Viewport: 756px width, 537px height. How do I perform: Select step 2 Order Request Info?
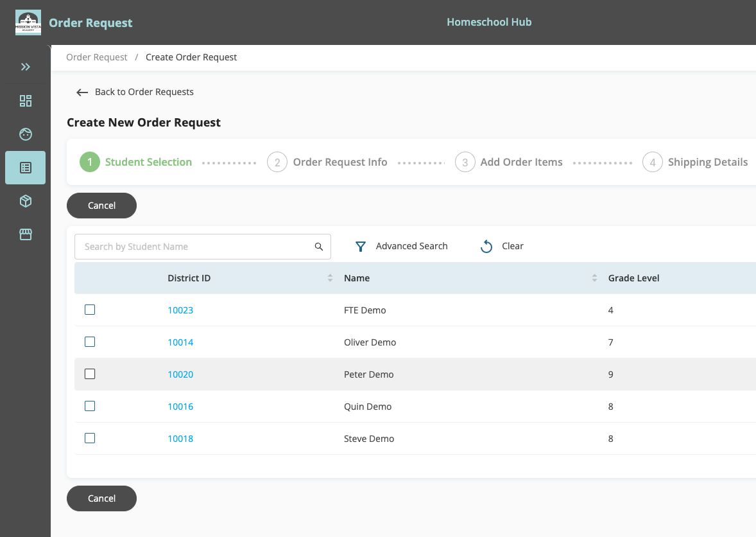tap(327, 162)
